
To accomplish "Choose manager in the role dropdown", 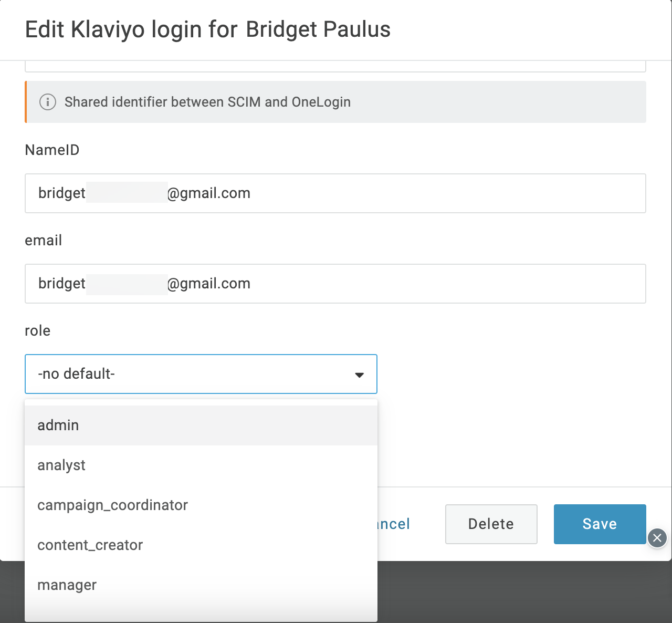I will (201, 585).
